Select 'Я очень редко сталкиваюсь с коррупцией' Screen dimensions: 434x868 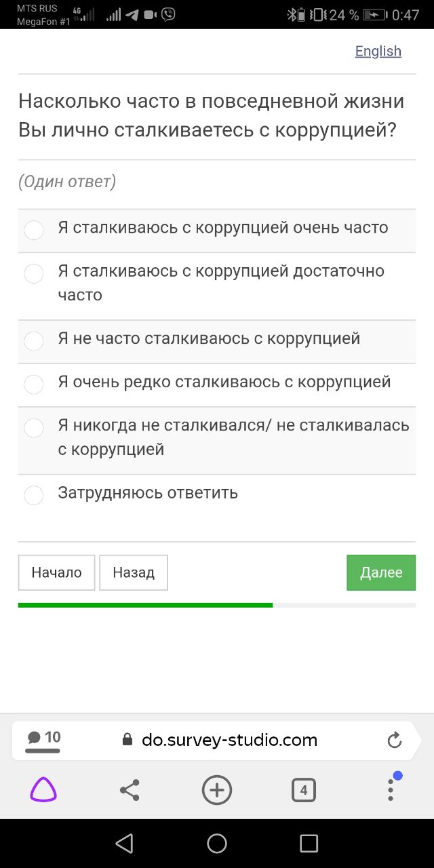click(34, 384)
